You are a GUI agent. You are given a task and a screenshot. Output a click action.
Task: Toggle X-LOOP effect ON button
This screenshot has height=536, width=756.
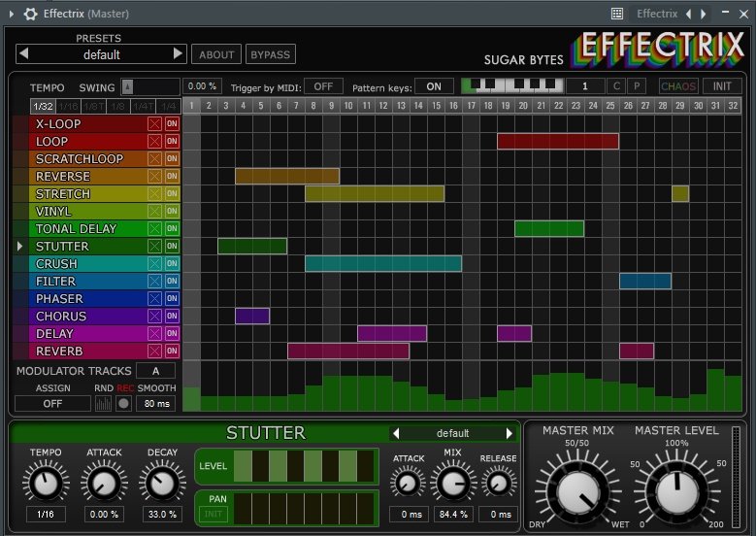[x=172, y=124]
